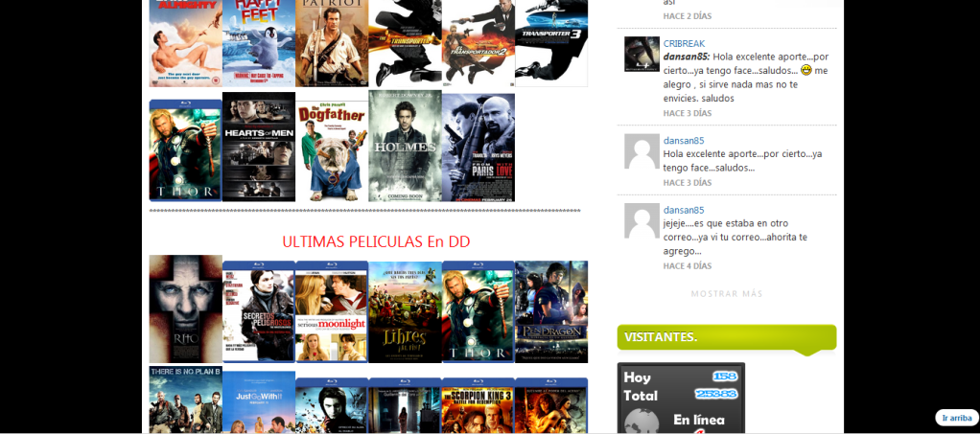980x434 pixels.
Task: Open the Happy Feet movie poster
Action: [x=259, y=43]
